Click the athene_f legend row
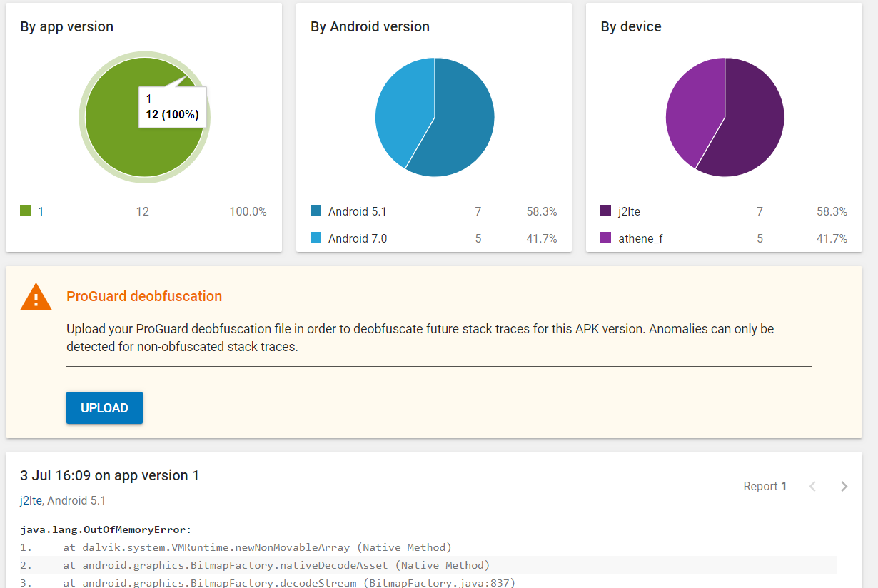878x588 pixels. pyautogui.click(x=723, y=238)
